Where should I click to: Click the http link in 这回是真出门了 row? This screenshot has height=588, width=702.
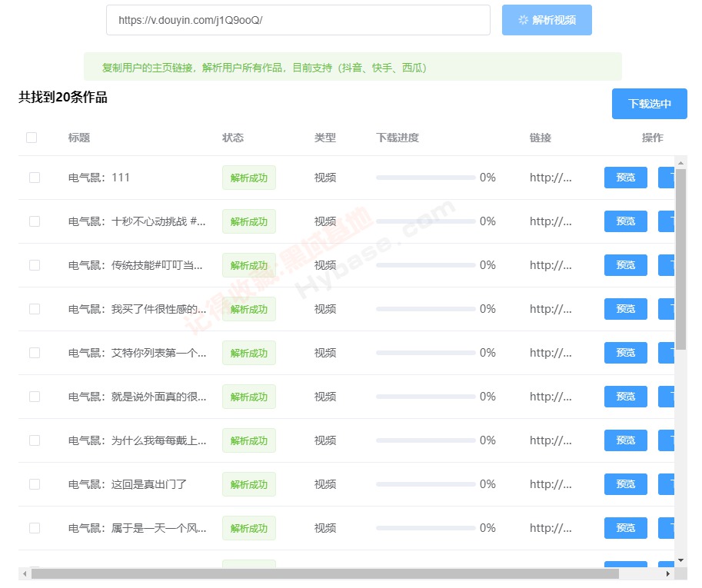pyautogui.click(x=551, y=485)
